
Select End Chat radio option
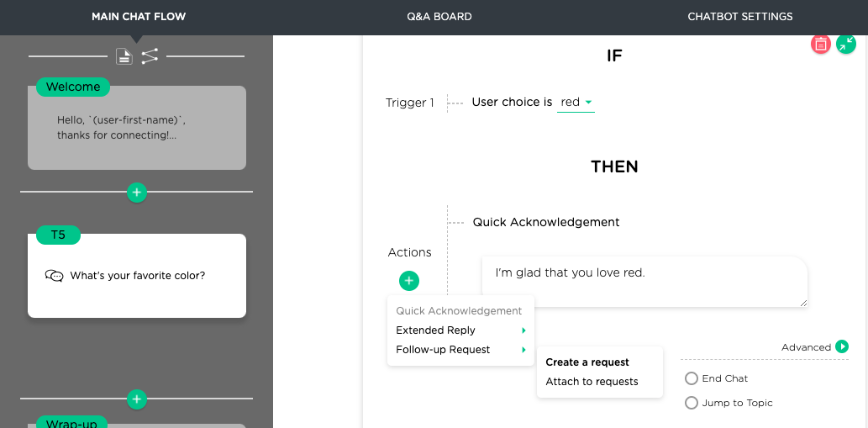692,378
